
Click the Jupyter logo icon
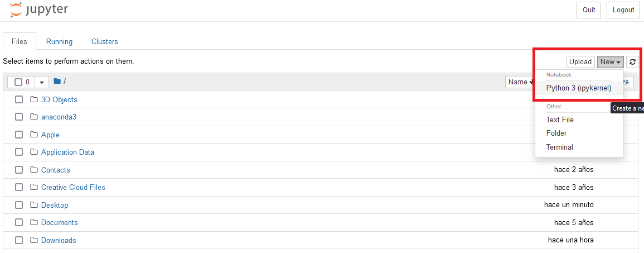[17, 9]
